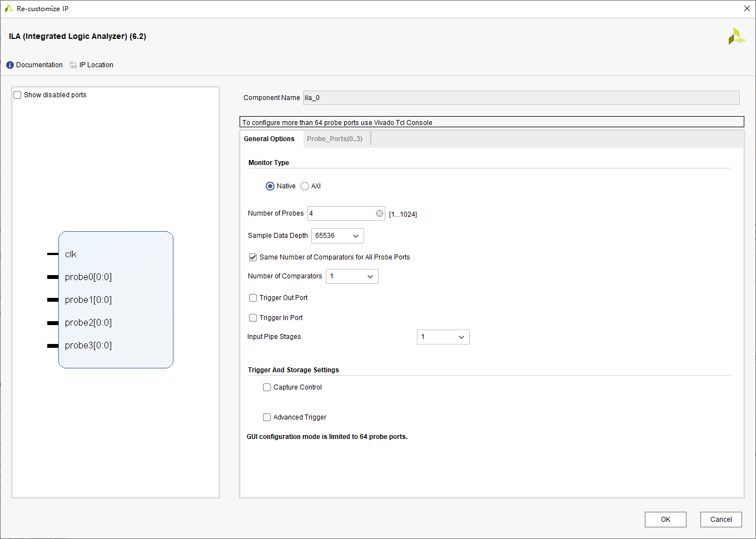The height and width of the screenshot is (539, 756).
Task: Select the AXI monitor type
Action: [x=305, y=186]
